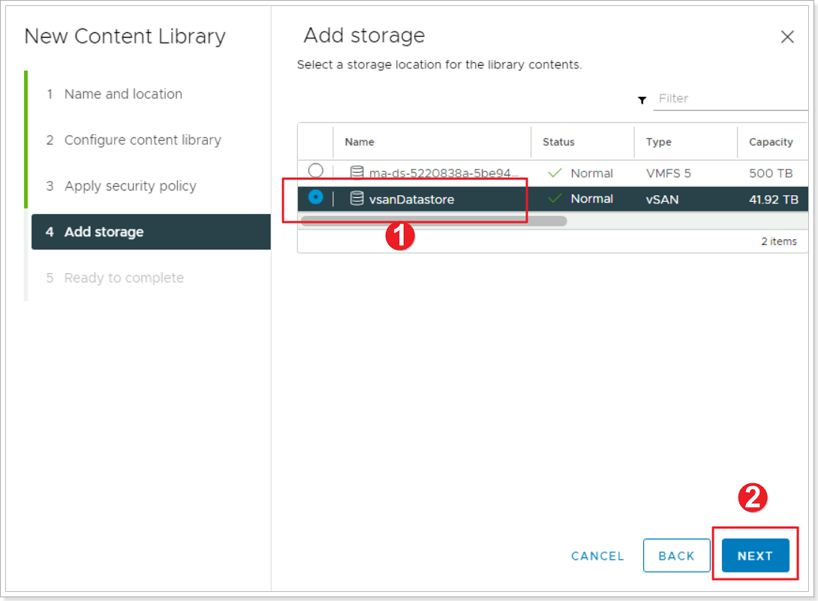Sort the table by the Status column
The image size is (818, 601).
558,142
